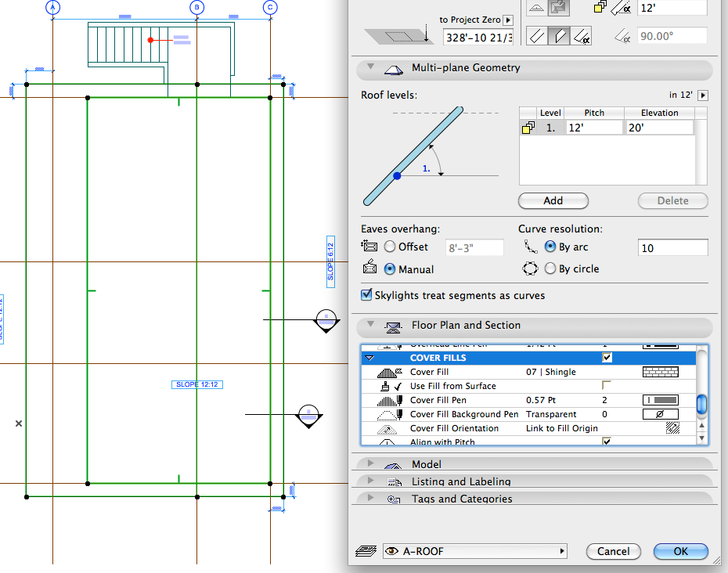Open the A-ROOF layer dropdown
The width and height of the screenshot is (728, 573).
pyautogui.click(x=475, y=551)
